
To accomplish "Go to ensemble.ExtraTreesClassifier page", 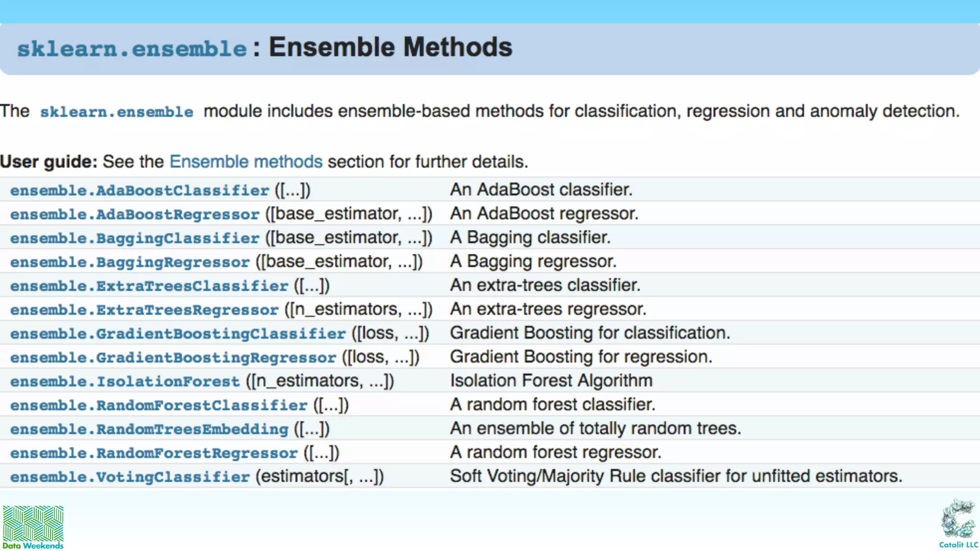I will (x=149, y=286).
